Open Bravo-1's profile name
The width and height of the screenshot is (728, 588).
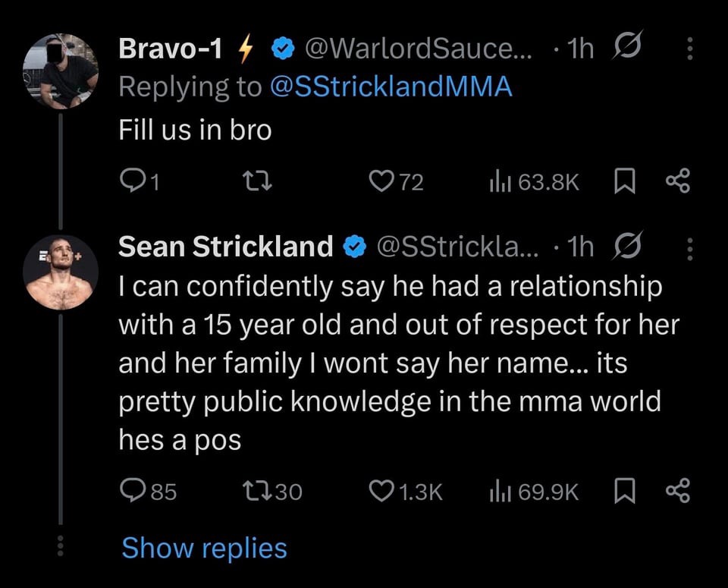coord(171,49)
